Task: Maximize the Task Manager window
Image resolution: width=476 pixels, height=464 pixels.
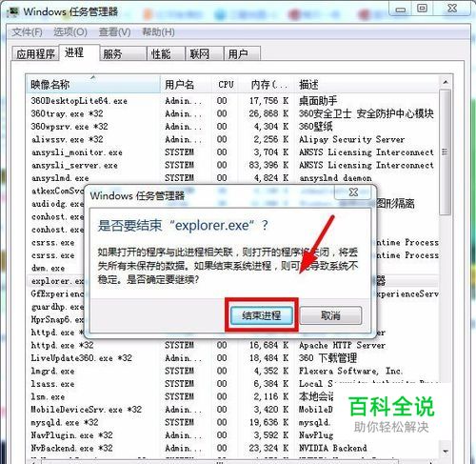Action: [422, 9]
